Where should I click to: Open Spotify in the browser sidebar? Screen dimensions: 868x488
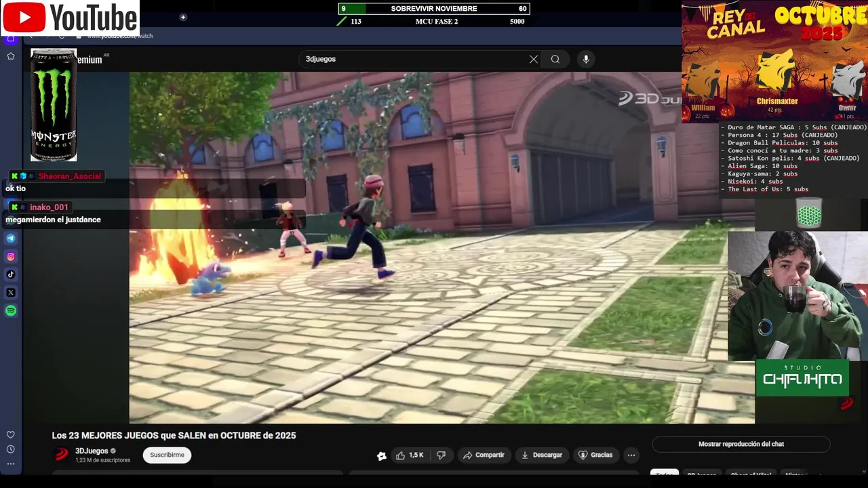pyautogui.click(x=11, y=311)
